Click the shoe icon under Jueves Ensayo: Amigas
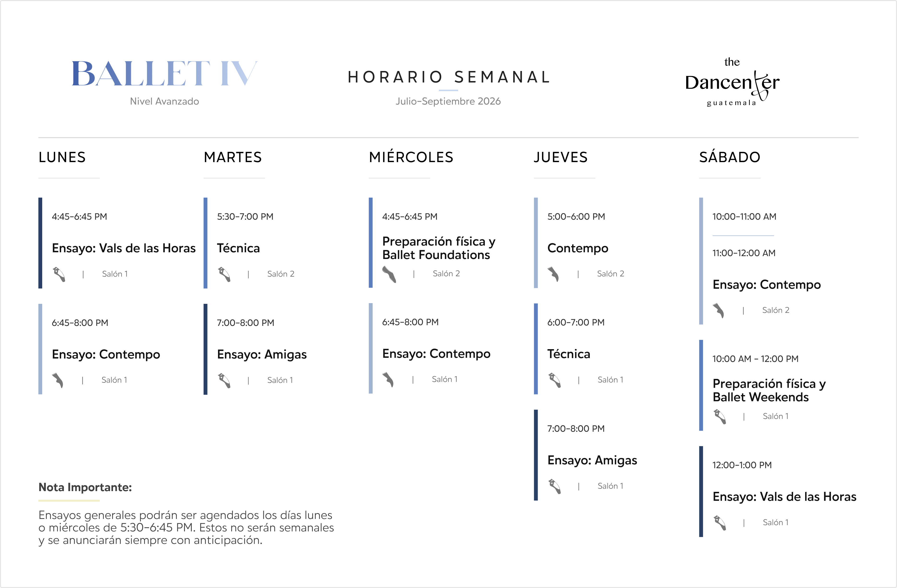The width and height of the screenshot is (897, 588). click(555, 486)
